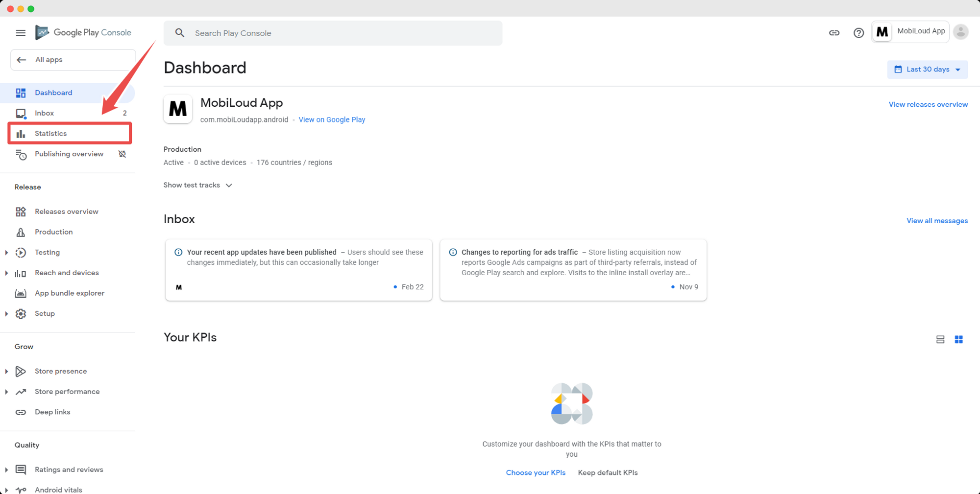
Task: Open the Last 30 days date dropdown
Action: tap(927, 70)
